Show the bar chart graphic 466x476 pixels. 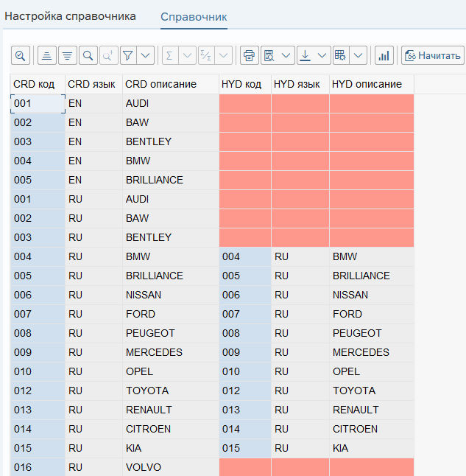point(384,55)
